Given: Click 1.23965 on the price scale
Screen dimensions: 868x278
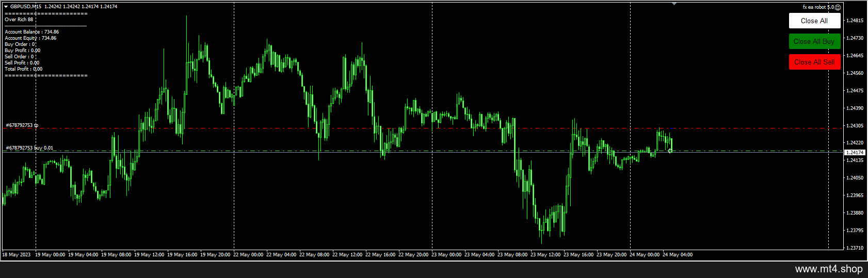Looking at the screenshot, I should coord(855,195).
